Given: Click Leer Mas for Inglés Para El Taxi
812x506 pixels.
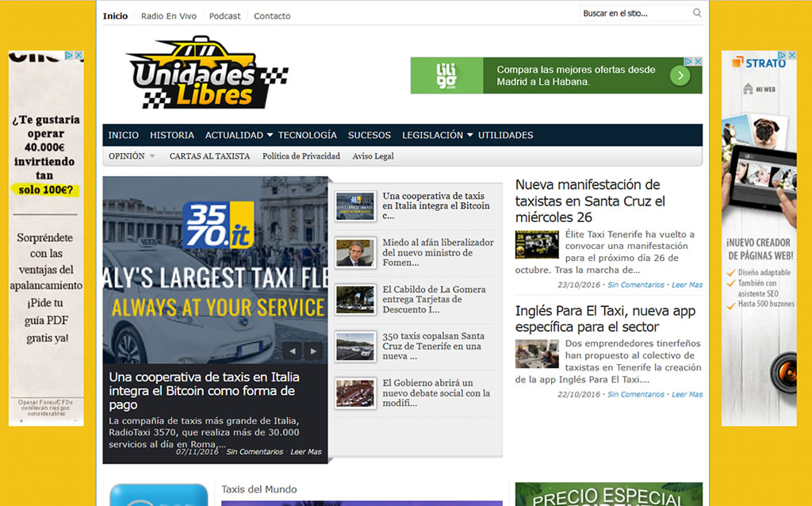Looking at the screenshot, I should tap(687, 394).
